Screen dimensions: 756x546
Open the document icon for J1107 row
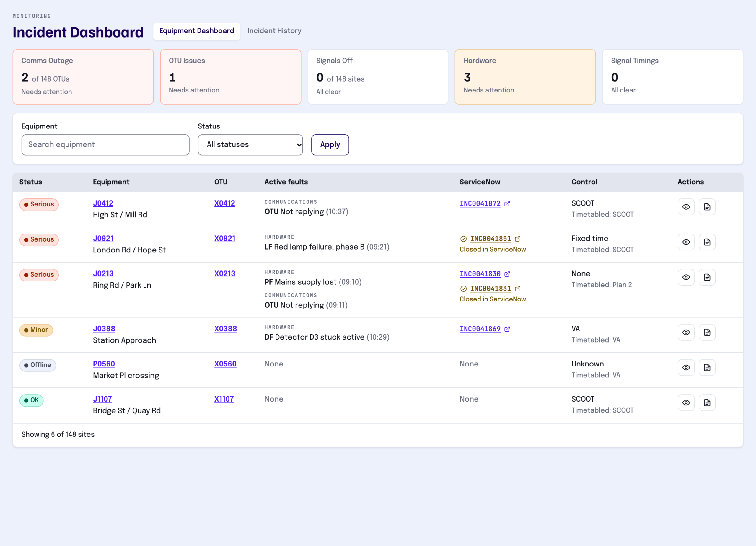click(x=707, y=403)
